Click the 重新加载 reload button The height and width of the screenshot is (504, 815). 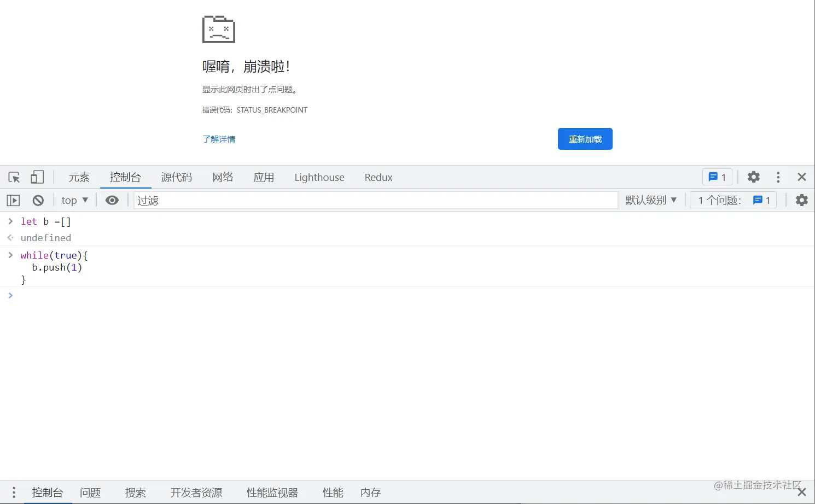point(585,139)
